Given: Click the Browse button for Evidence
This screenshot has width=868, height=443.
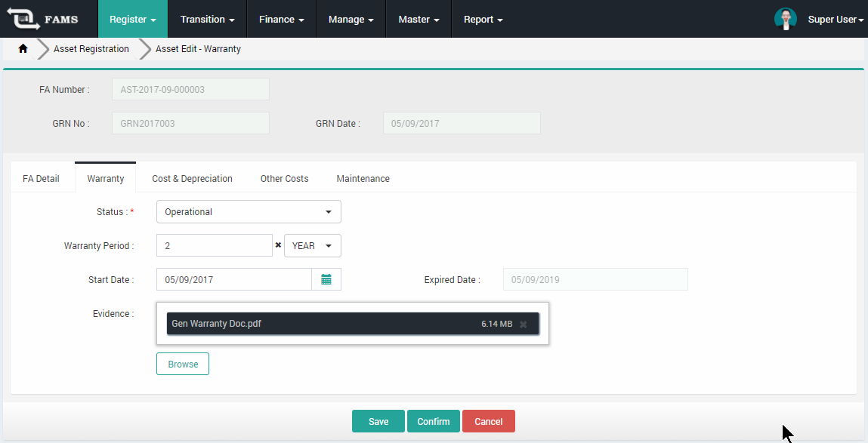Looking at the screenshot, I should click(x=182, y=363).
